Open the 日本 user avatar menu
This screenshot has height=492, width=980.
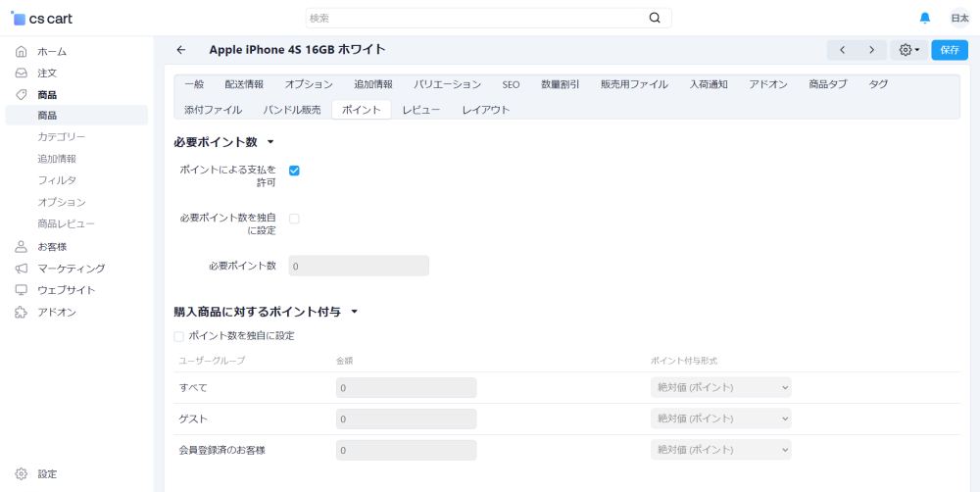(x=959, y=18)
